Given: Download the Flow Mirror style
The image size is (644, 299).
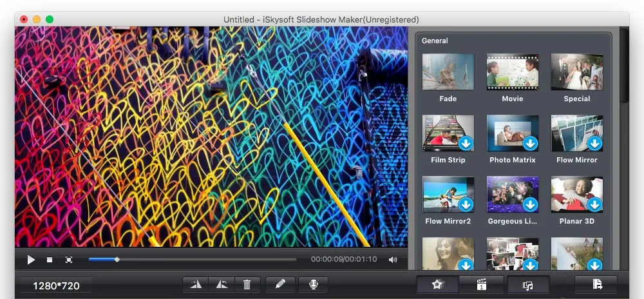Looking at the screenshot, I should pyautogui.click(x=594, y=143).
